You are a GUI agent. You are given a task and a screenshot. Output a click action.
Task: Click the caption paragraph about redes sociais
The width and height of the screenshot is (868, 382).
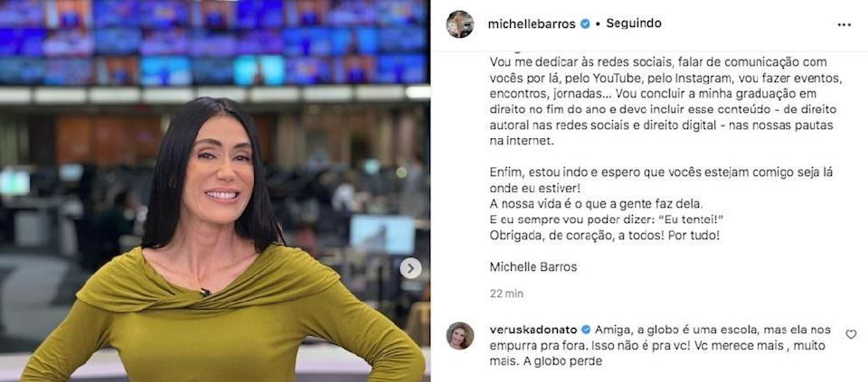click(x=665, y=102)
